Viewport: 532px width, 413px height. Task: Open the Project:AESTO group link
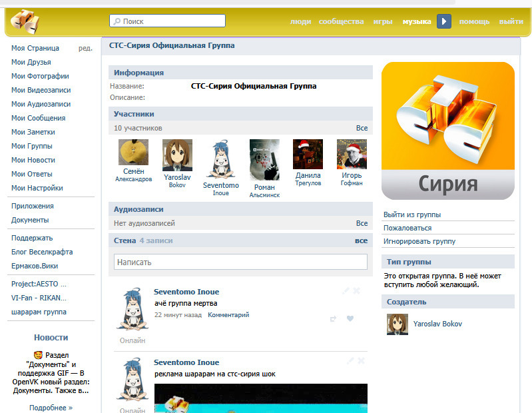39,284
